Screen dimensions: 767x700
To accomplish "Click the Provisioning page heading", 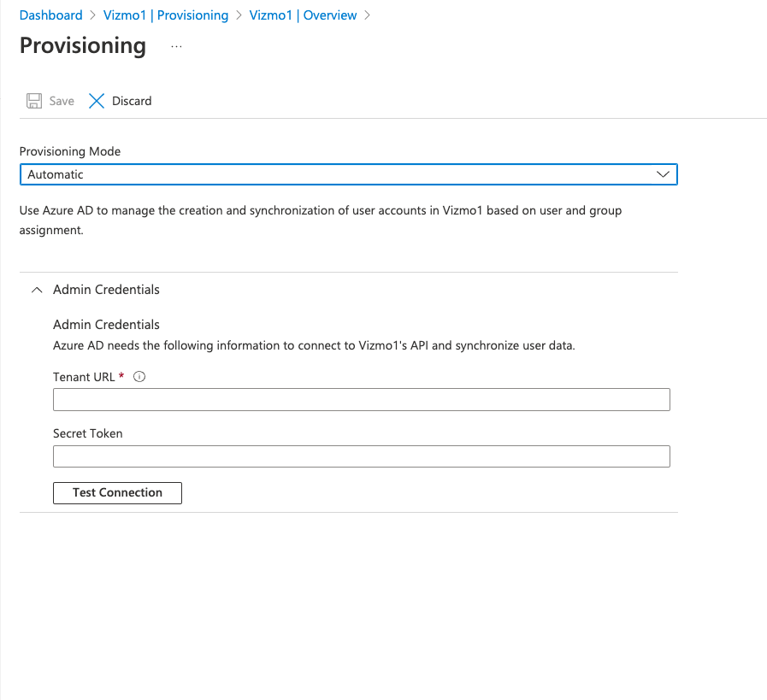I will 83,45.
